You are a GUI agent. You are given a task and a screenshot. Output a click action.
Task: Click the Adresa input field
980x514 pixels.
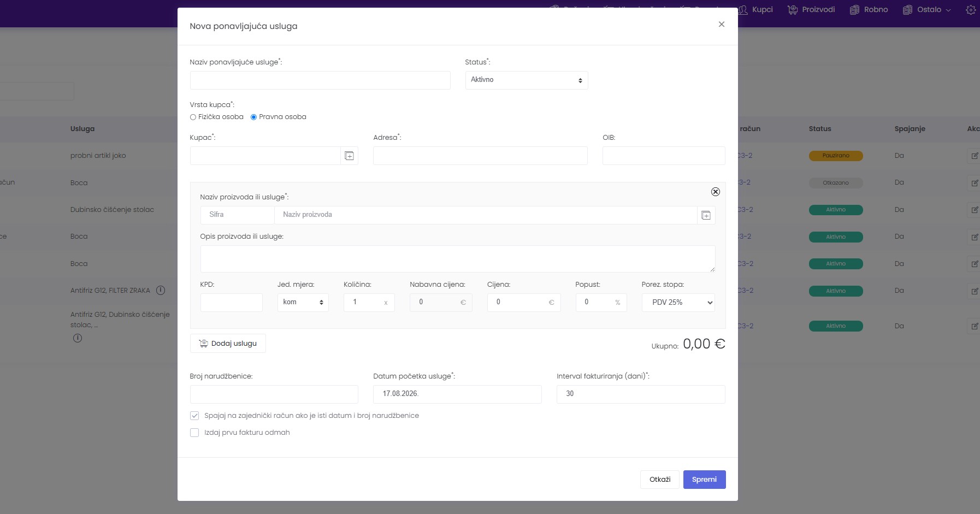[x=480, y=156]
